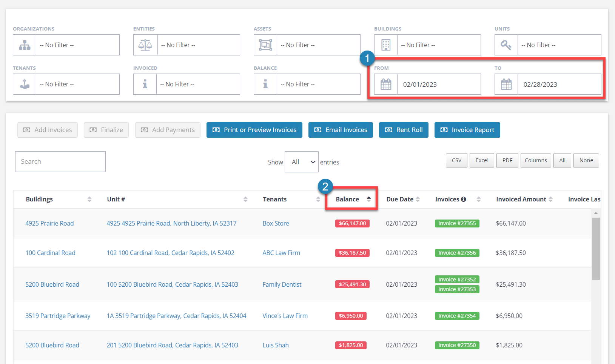Open the Invoiced filter dropdown

click(x=198, y=84)
